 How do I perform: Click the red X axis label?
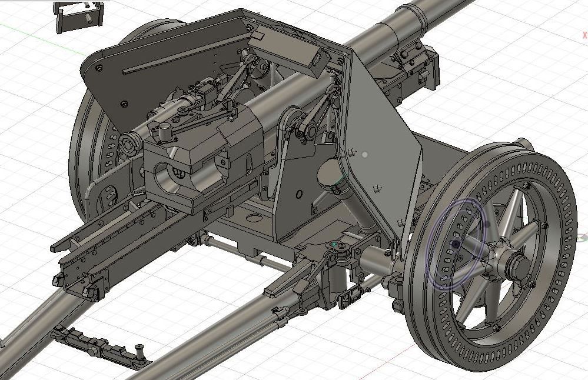point(584,35)
